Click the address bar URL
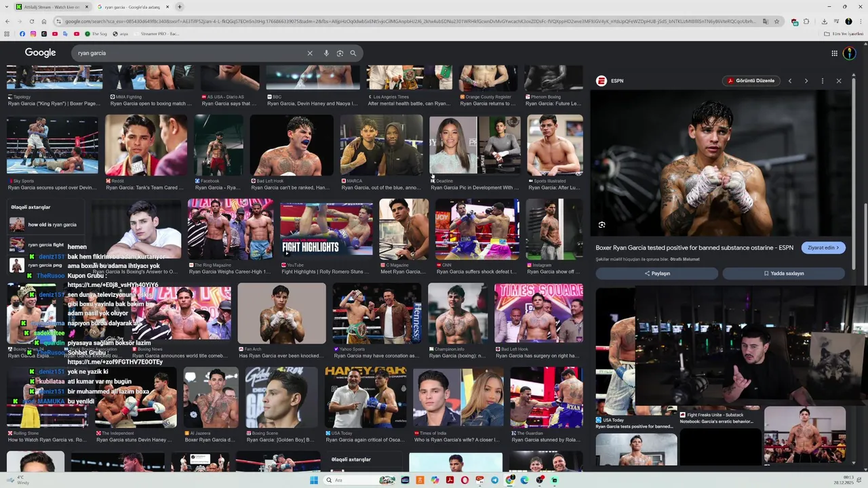Image resolution: width=868 pixels, height=488 pixels. (x=410, y=21)
